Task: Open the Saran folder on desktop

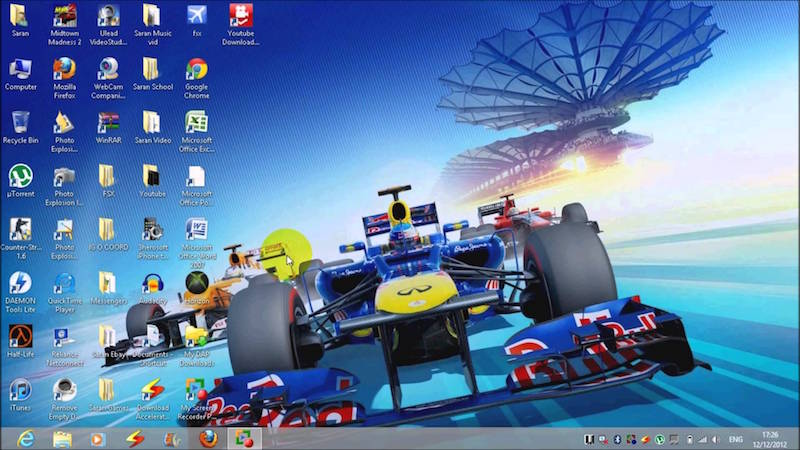Action: click(x=20, y=21)
